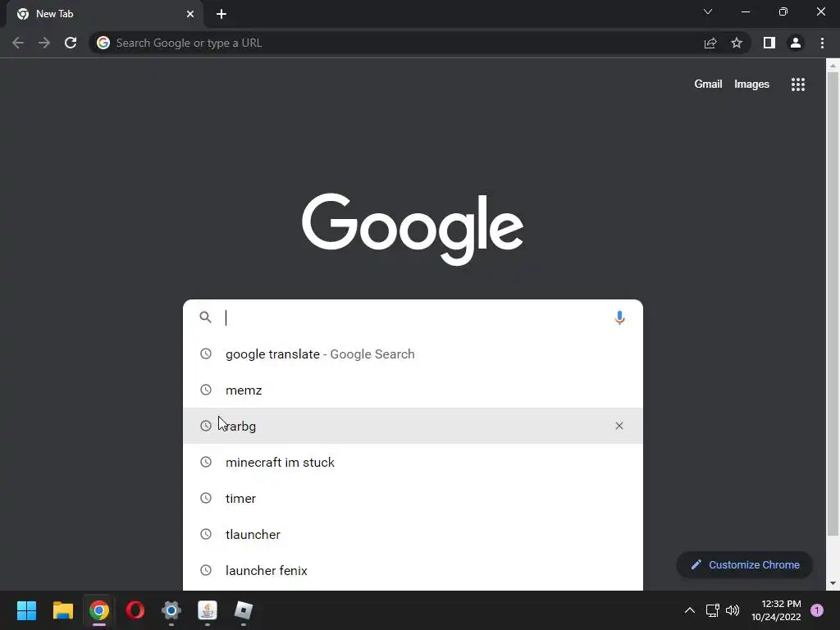Start voice search with the microphone icon
The image size is (840, 630).
(619, 317)
